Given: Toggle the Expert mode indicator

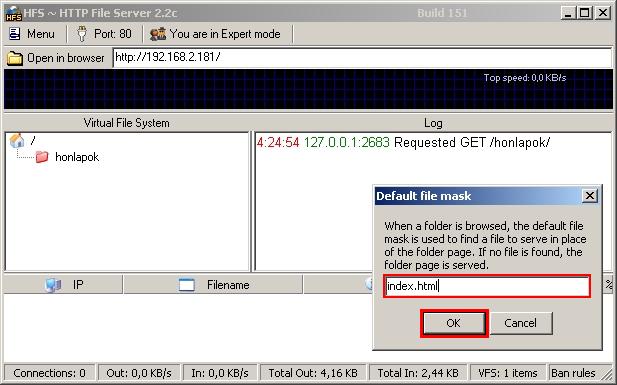Looking at the screenshot, I should pos(215,34).
